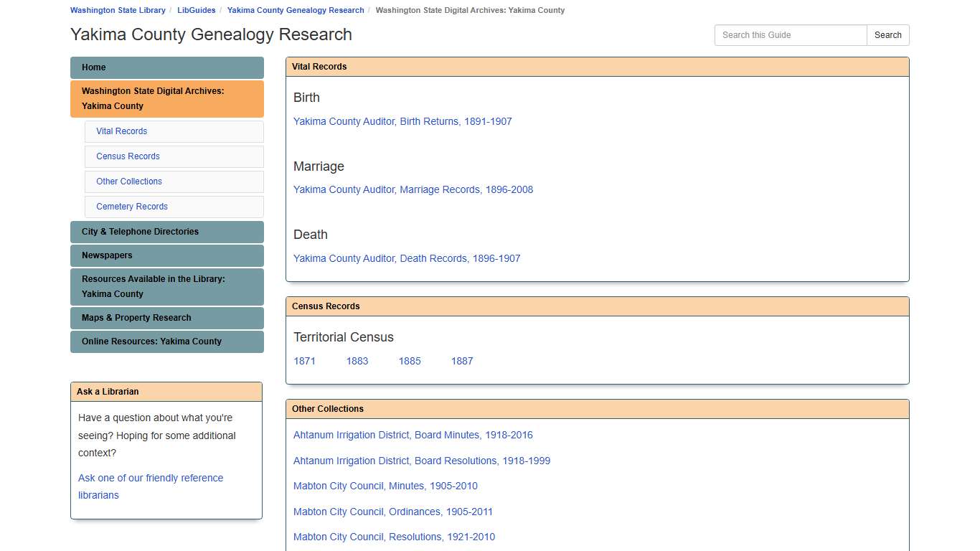Image resolution: width=980 pixels, height=551 pixels.
Task: Open the Washington State Library breadcrumb link
Action: click(x=118, y=10)
